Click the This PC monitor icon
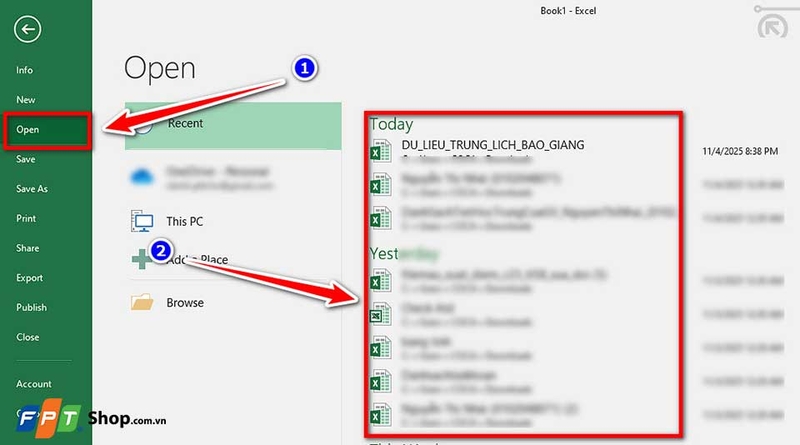Image resolution: width=800 pixels, height=445 pixels. click(142, 221)
